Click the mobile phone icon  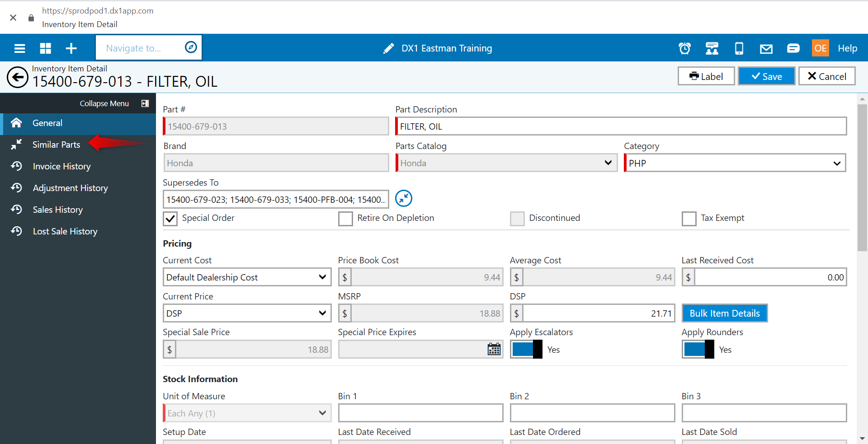(739, 48)
